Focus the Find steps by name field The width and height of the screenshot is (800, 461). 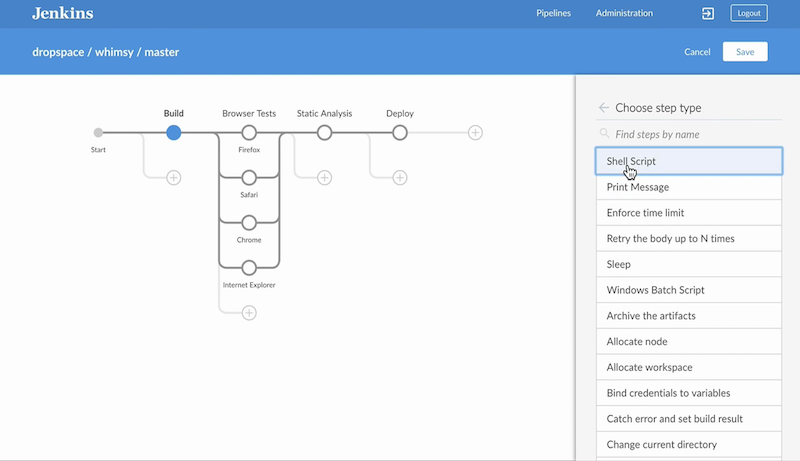coord(695,134)
